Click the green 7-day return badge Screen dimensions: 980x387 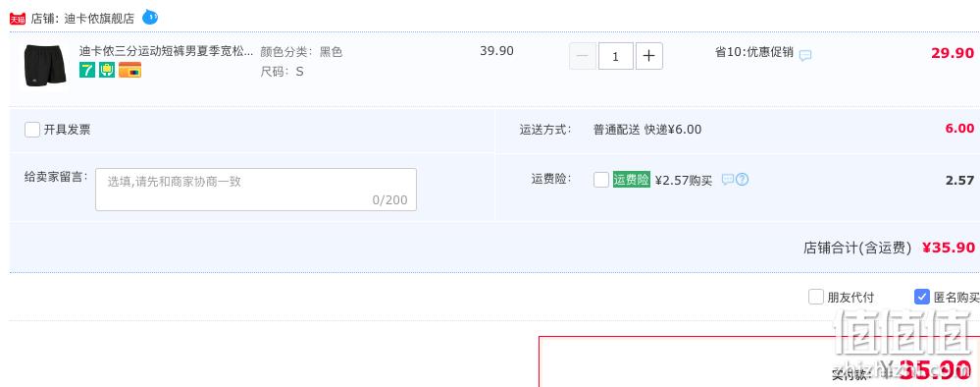(87, 70)
